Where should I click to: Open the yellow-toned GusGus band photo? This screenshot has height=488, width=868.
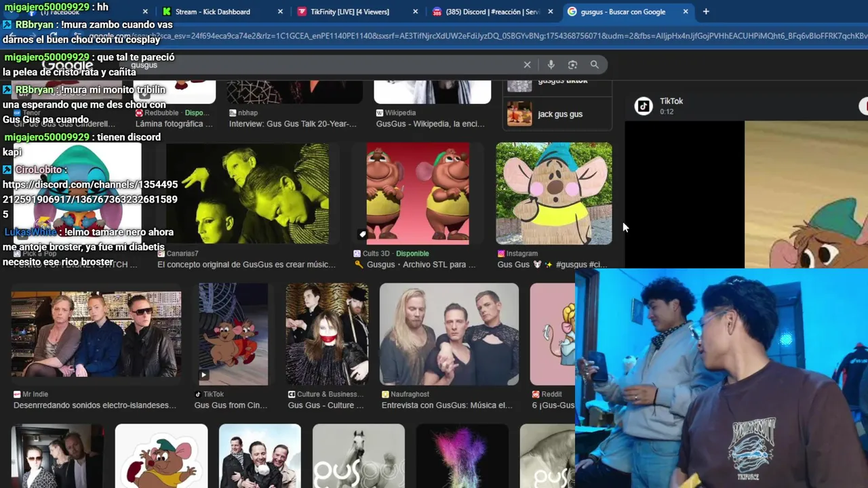coord(248,193)
